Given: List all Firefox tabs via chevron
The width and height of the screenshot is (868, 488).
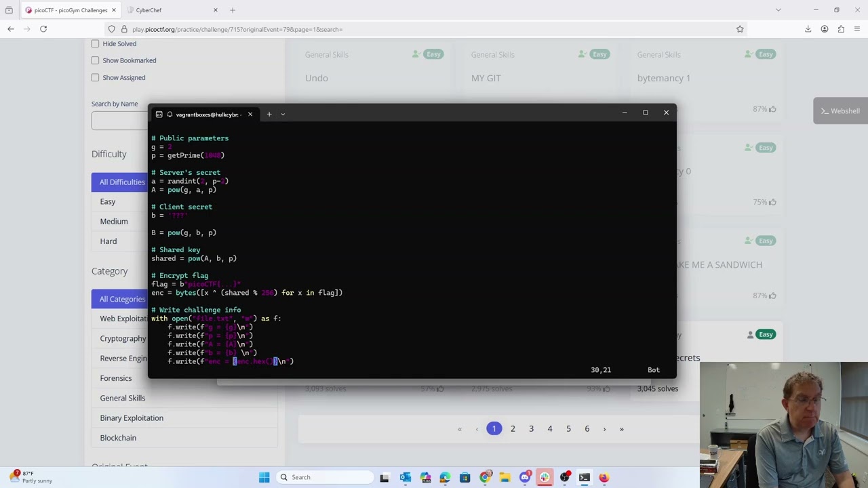Looking at the screenshot, I should [778, 10].
